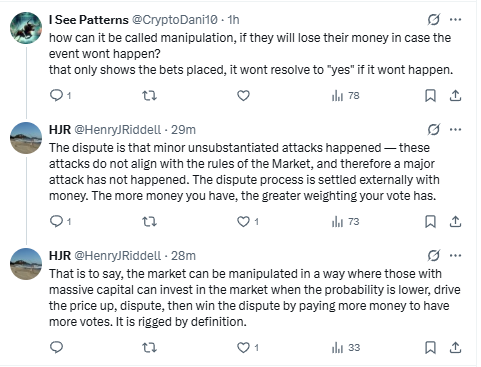Screen dimensions: 481x367
Task: Open the I See Patterns display name
Action: [89, 20]
